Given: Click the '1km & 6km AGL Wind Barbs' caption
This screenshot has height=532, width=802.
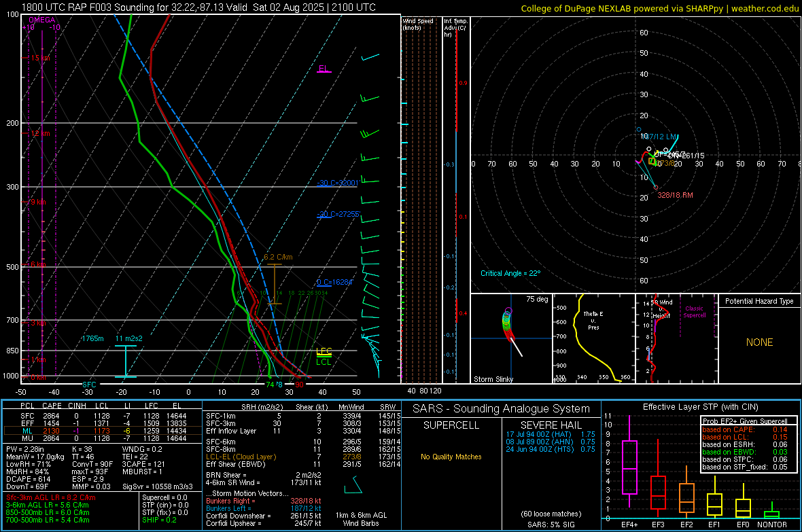Looking at the screenshot, I should (361, 519).
